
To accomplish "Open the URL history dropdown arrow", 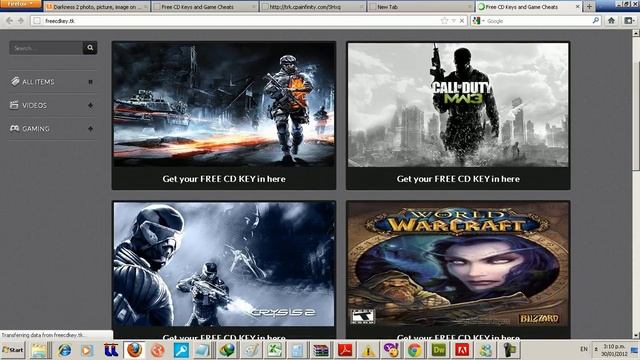I will point(453,20).
